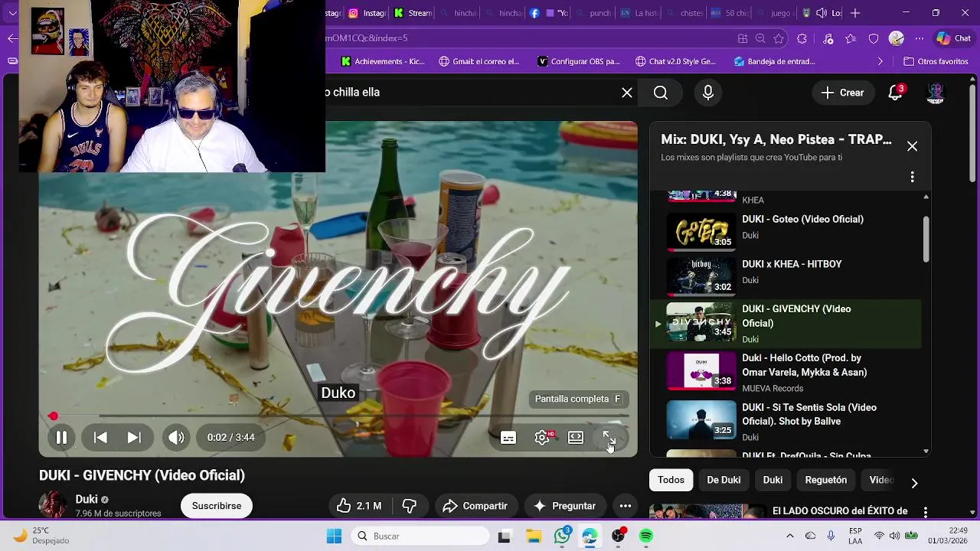Image resolution: width=980 pixels, height=551 pixels.
Task: Open Chat v2.0 Style Generator bookmark
Action: [676, 61]
